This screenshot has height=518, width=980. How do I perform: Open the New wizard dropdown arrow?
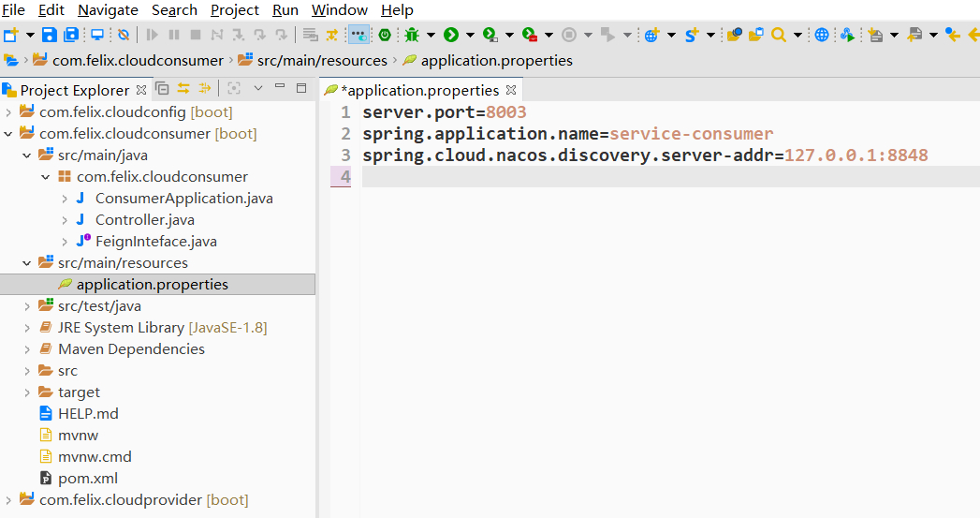pos(29,35)
